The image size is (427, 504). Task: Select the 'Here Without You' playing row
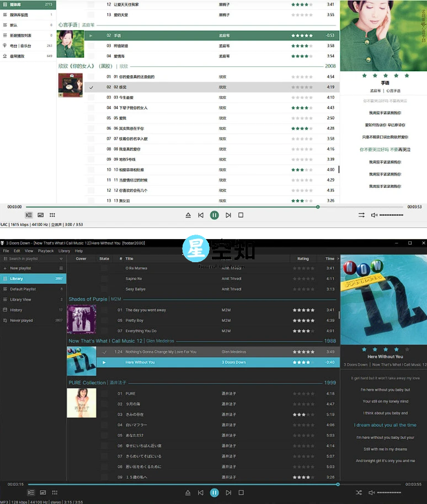coord(218,362)
